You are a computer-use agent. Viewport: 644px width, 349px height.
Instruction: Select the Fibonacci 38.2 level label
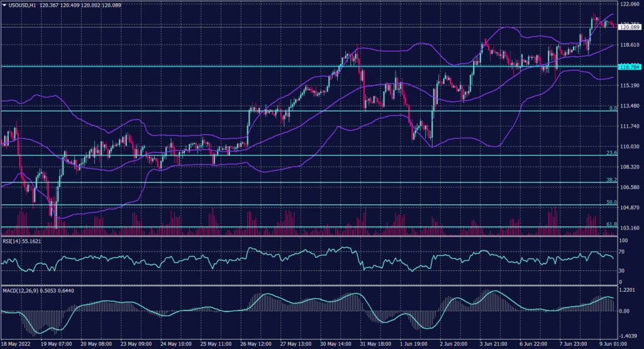tap(610, 180)
